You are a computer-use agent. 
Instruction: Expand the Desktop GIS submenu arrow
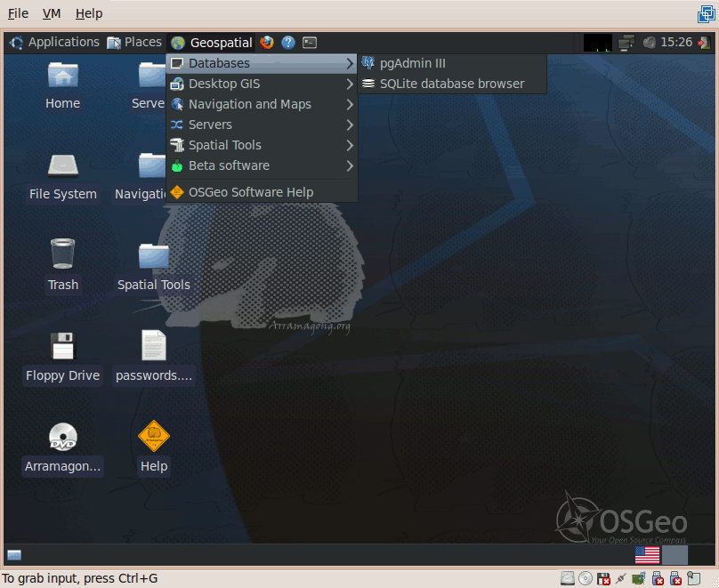coord(350,84)
